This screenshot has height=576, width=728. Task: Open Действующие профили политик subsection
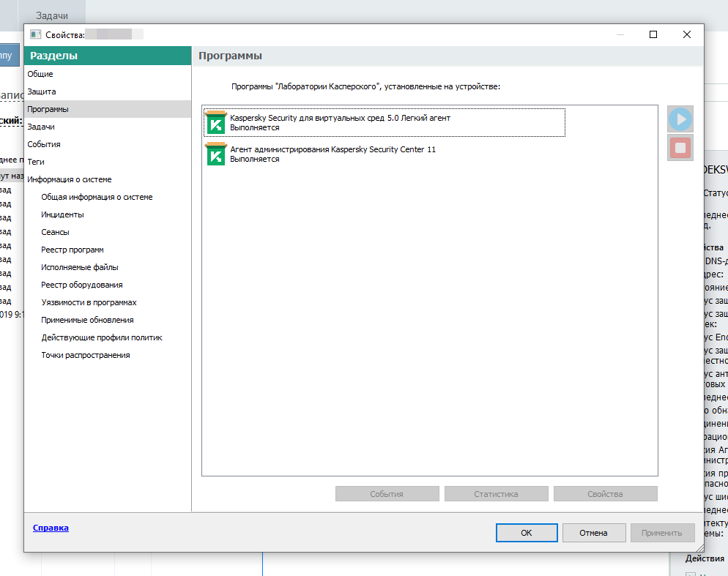[102, 338]
